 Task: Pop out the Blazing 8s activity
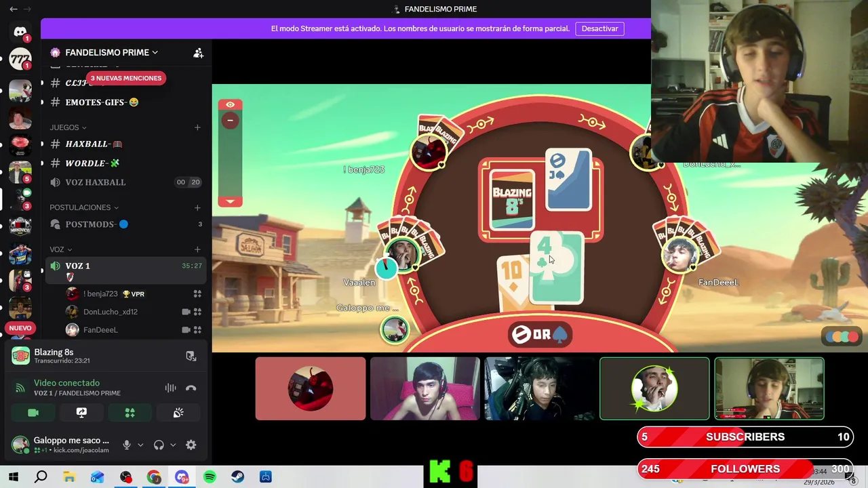(x=191, y=356)
